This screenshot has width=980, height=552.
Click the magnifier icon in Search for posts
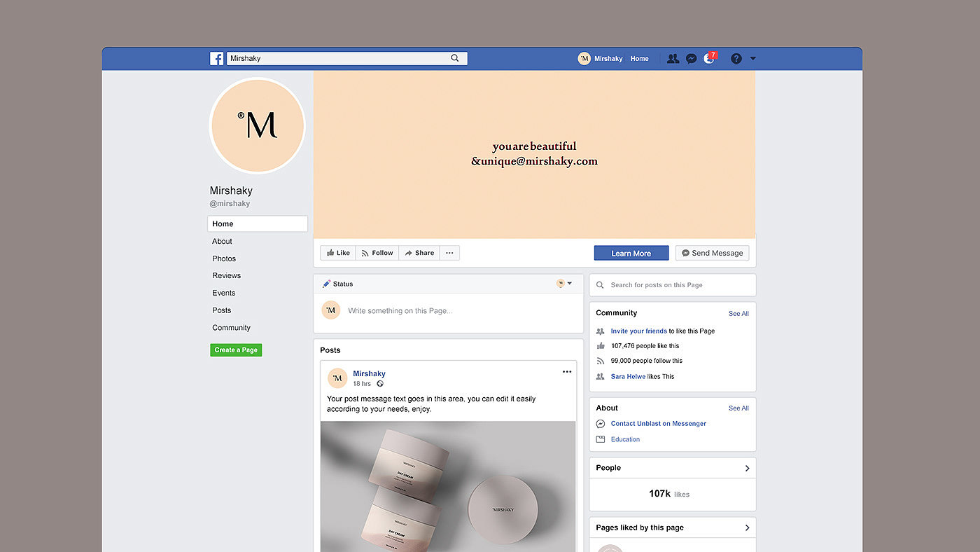(600, 285)
